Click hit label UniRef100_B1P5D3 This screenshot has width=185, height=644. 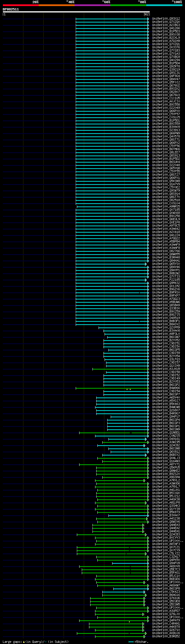(166, 32)
